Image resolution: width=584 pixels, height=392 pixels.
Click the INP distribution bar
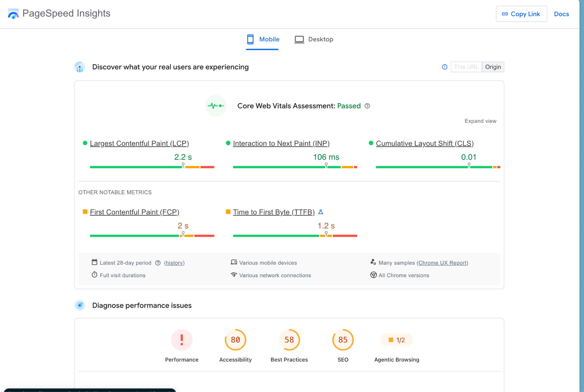click(295, 167)
